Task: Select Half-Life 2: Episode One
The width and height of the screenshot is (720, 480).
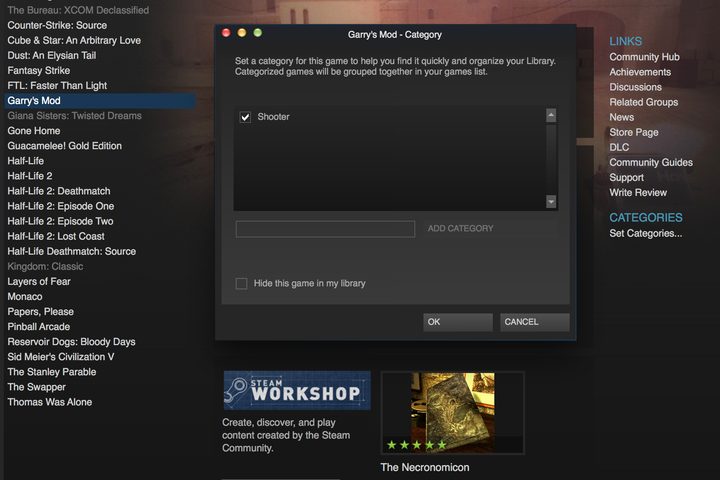Action: (61, 206)
